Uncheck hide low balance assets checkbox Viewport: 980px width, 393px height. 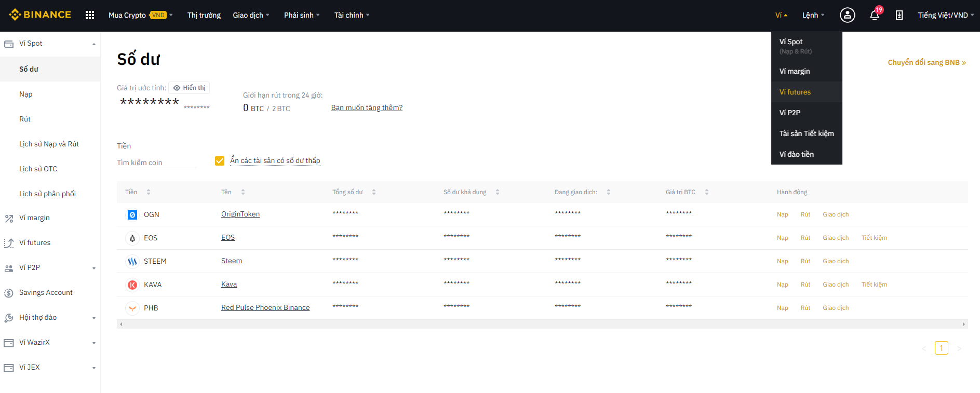220,161
